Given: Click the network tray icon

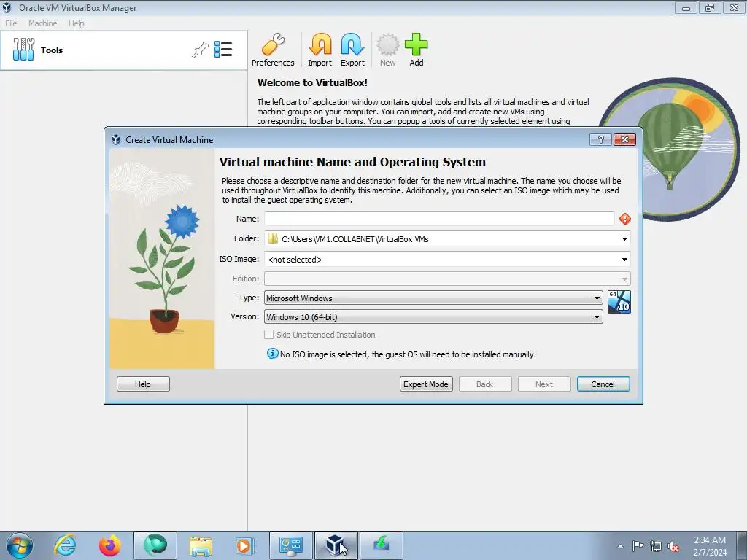Looking at the screenshot, I should (x=656, y=546).
